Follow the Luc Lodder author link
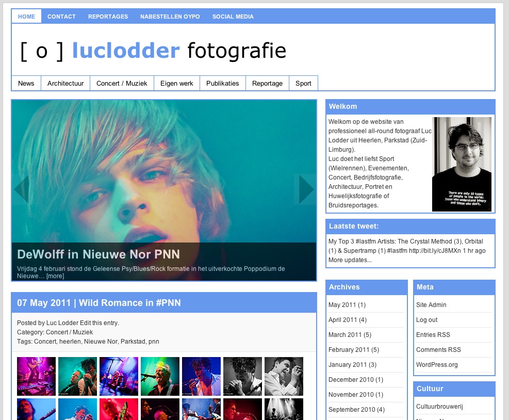Screen dimensions: 509x420 pos(62,323)
